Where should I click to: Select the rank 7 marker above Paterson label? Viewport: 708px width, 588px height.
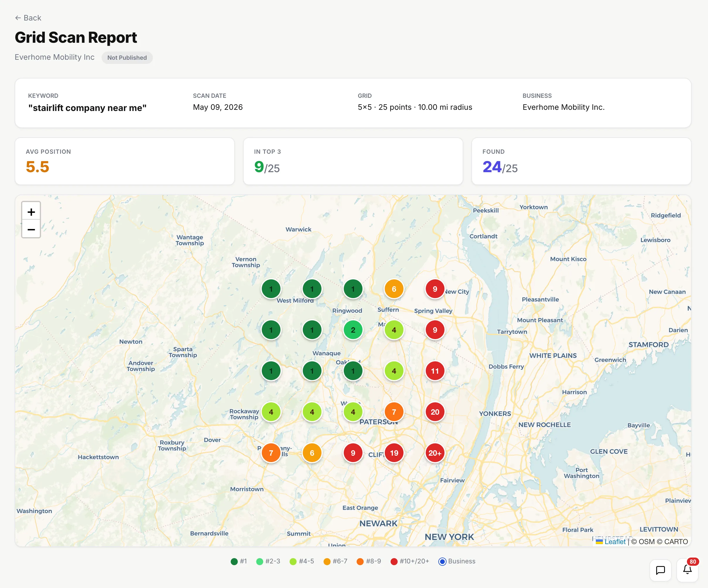[394, 412]
